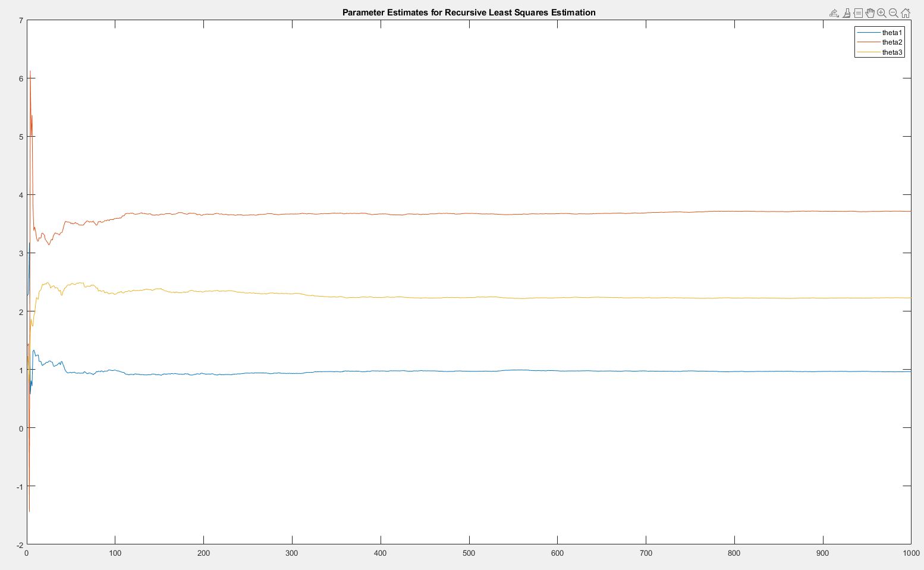924x570 pixels.
Task: Click the x-axis tick label 500
Action: click(469, 553)
